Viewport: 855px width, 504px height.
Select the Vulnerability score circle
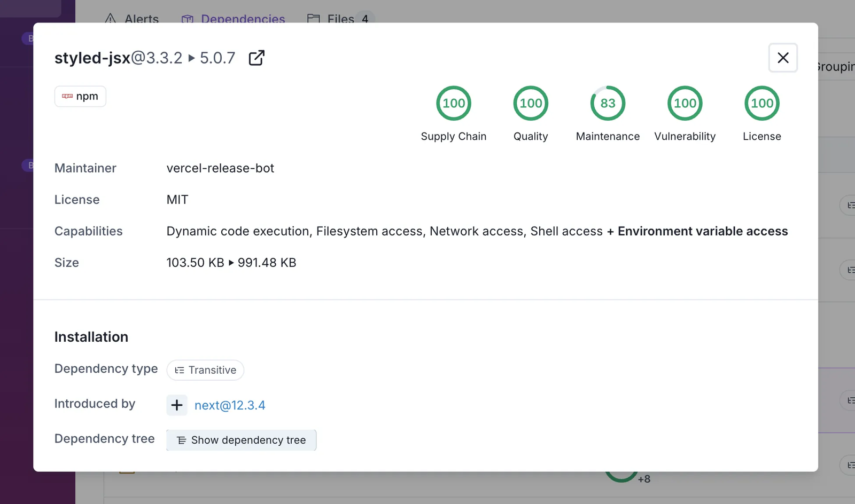coord(685,103)
